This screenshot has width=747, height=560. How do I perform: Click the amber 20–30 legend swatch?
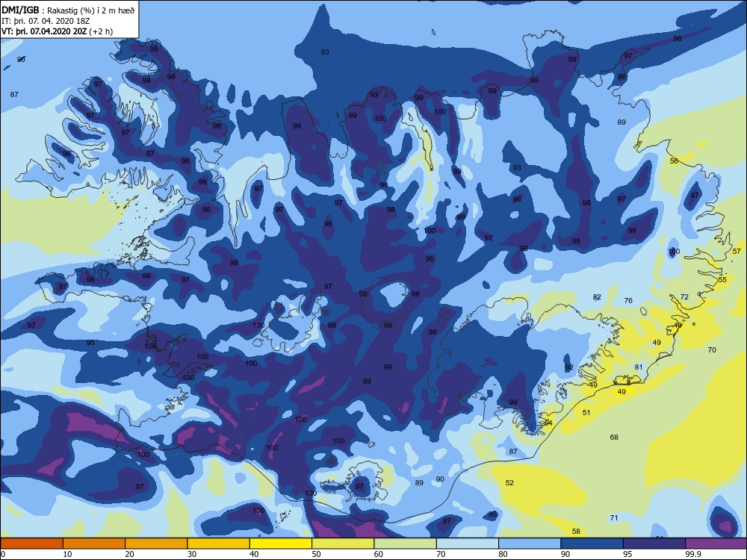(156, 544)
